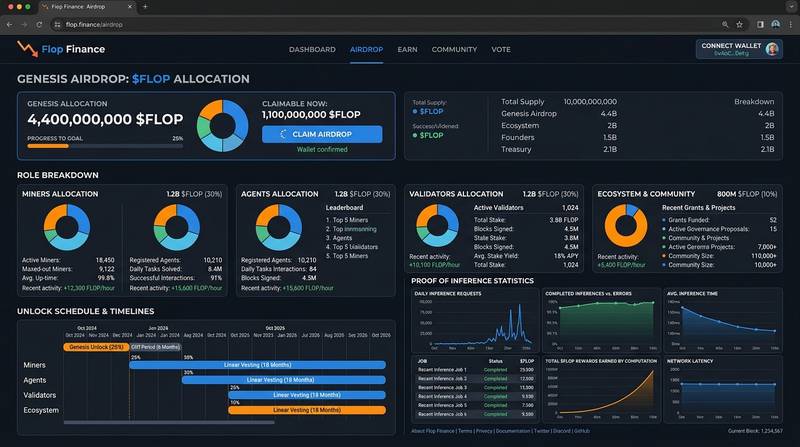The image size is (800, 447).
Task: Switch to the Vote page
Action: 501,49
